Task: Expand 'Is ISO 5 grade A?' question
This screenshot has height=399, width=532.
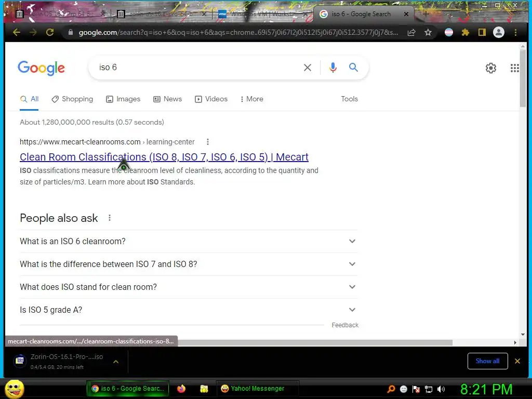Action: point(189,310)
